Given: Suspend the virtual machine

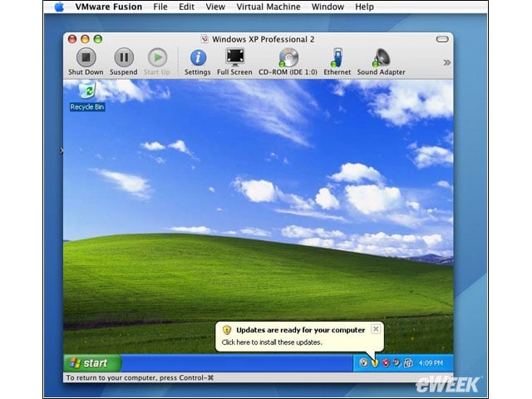Looking at the screenshot, I should coord(124,62).
